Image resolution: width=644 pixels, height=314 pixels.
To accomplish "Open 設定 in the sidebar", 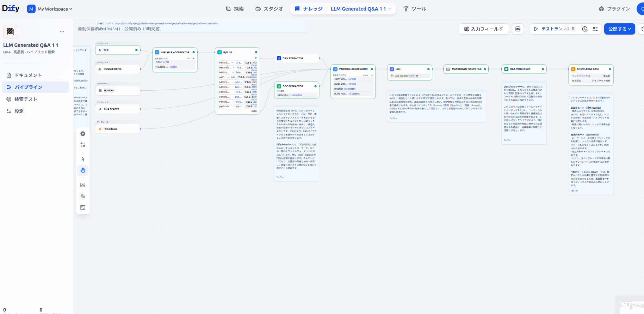I will [x=36, y=111].
